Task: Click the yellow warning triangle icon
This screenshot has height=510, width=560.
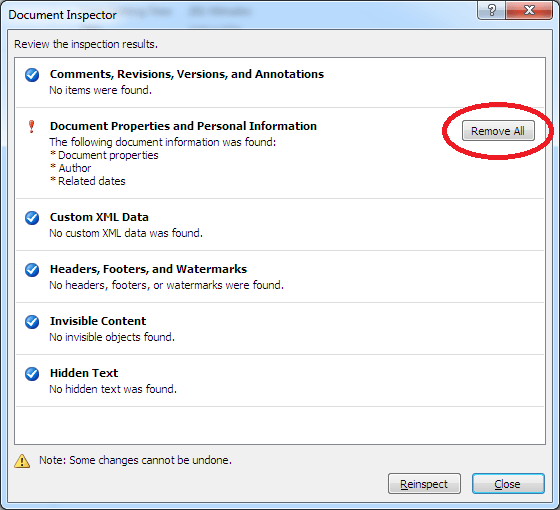Action: tap(22, 461)
